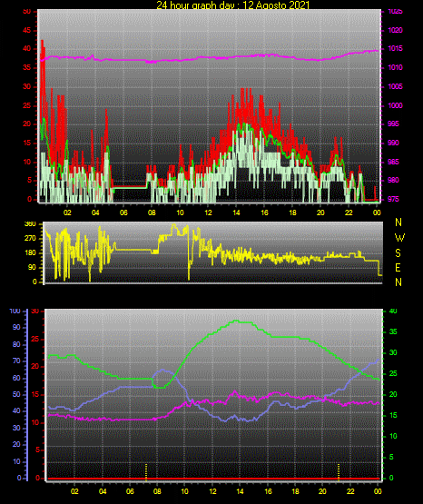The width and height of the screenshot is (423, 504).
Task: Click the blue 40 humidity axis label
Action: point(16,410)
